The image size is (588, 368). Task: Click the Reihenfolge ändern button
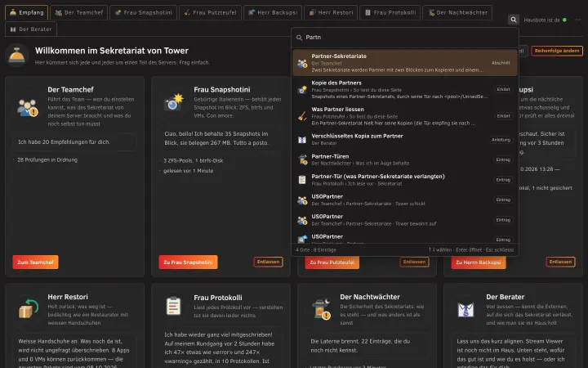pyautogui.click(x=557, y=51)
